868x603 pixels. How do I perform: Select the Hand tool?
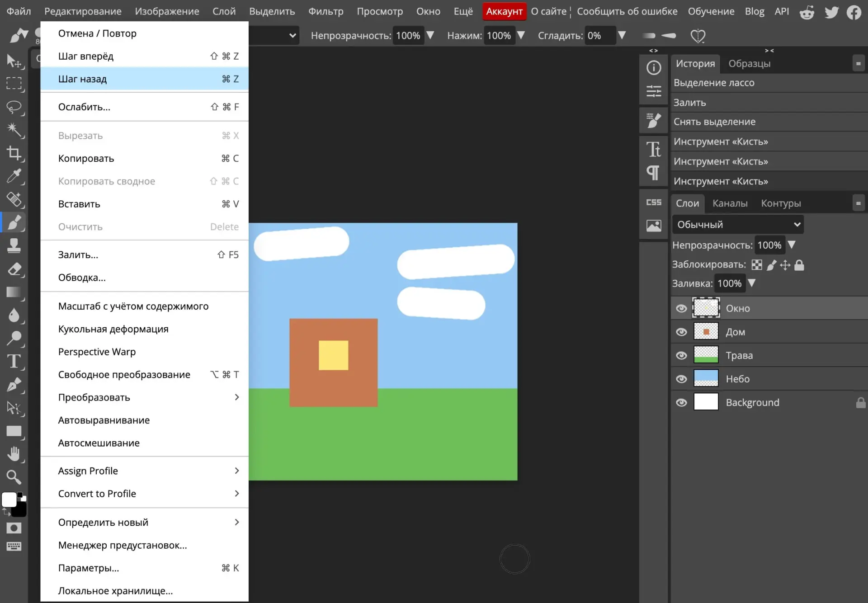pyautogui.click(x=14, y=454)
